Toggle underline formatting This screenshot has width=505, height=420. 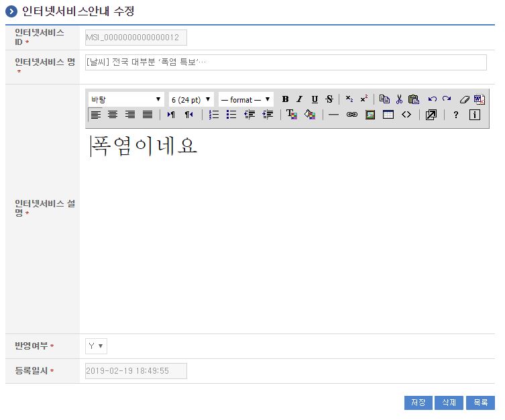[x=314, y=99]
